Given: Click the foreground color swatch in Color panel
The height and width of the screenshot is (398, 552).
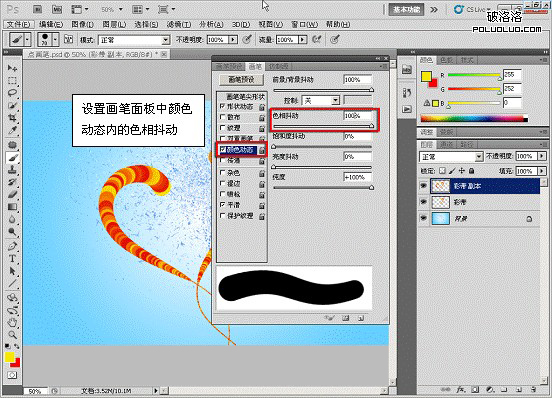Looking at the screenshot, I should (x=426, y=76).
